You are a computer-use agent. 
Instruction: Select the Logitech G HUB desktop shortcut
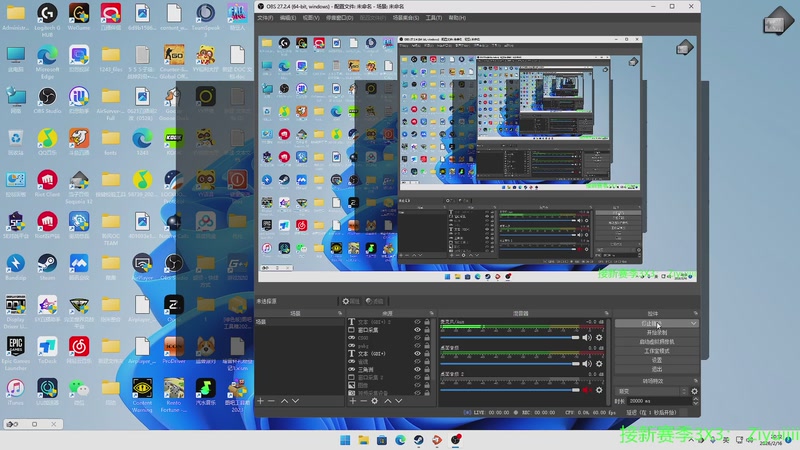tap(47, 20)
